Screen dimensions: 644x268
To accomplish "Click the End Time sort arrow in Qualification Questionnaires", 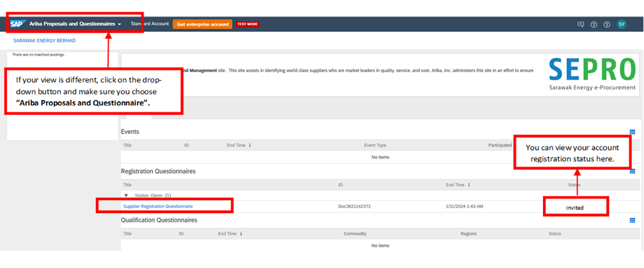I will tap(241, 233).
